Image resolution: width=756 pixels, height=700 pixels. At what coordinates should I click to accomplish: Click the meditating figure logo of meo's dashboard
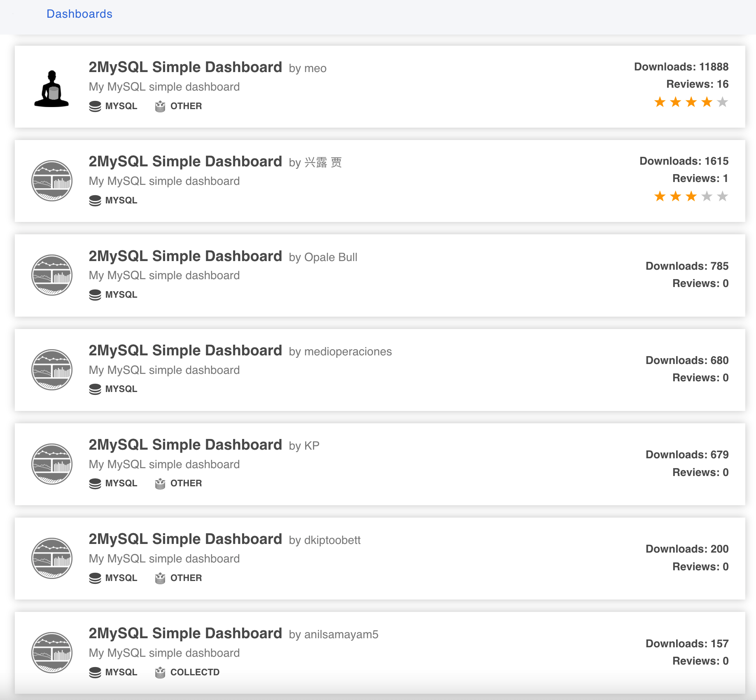pyautogui.click(x=51, y=89)
